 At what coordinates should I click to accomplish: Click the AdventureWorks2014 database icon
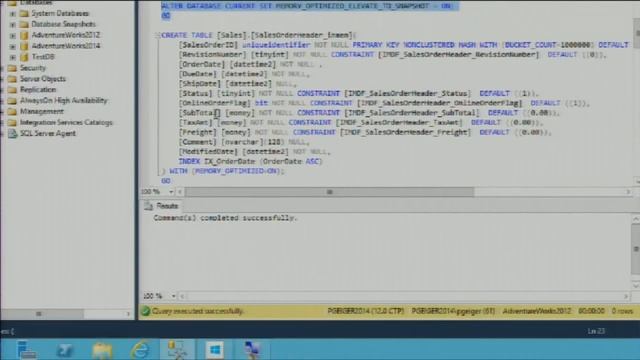24,46
